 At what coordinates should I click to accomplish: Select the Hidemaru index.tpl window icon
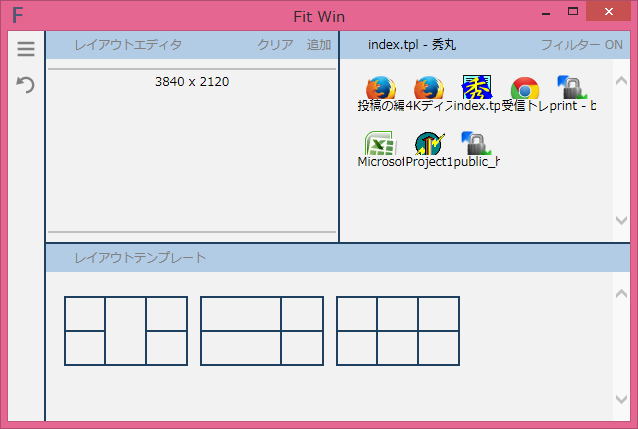tap(476, 89)
